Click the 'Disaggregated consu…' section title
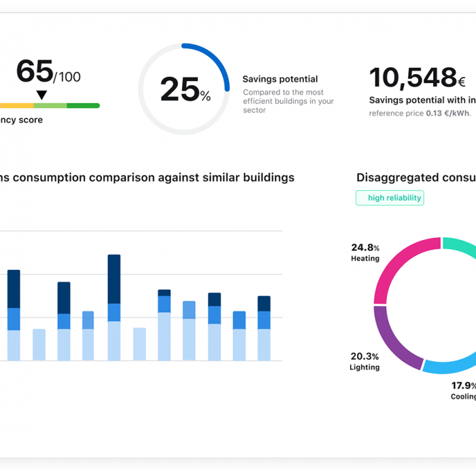 tap(416, 177)
